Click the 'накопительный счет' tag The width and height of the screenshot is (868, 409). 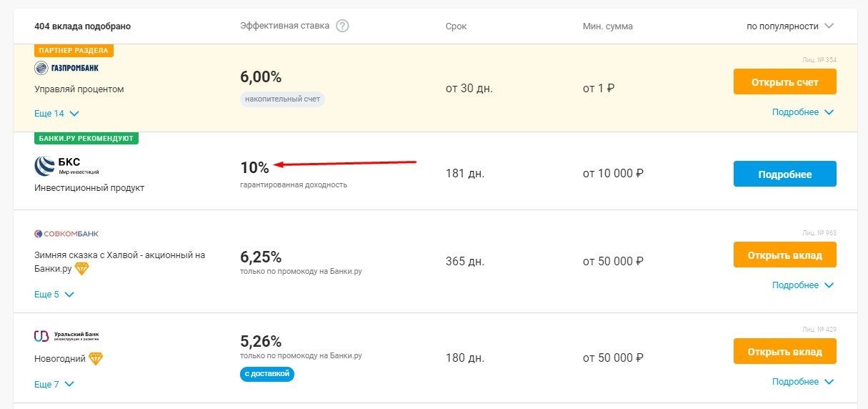[282, 99]
